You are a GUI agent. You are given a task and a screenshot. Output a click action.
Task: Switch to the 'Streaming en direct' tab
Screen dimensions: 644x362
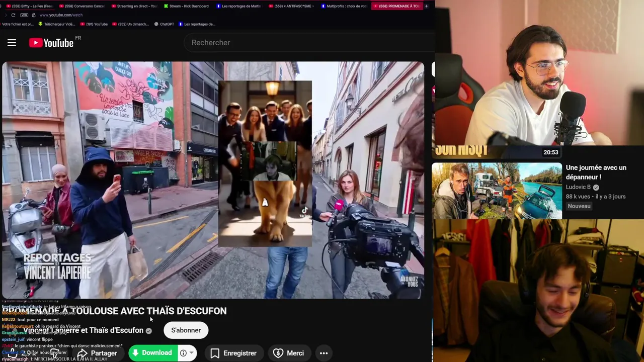tap(134, 6)
